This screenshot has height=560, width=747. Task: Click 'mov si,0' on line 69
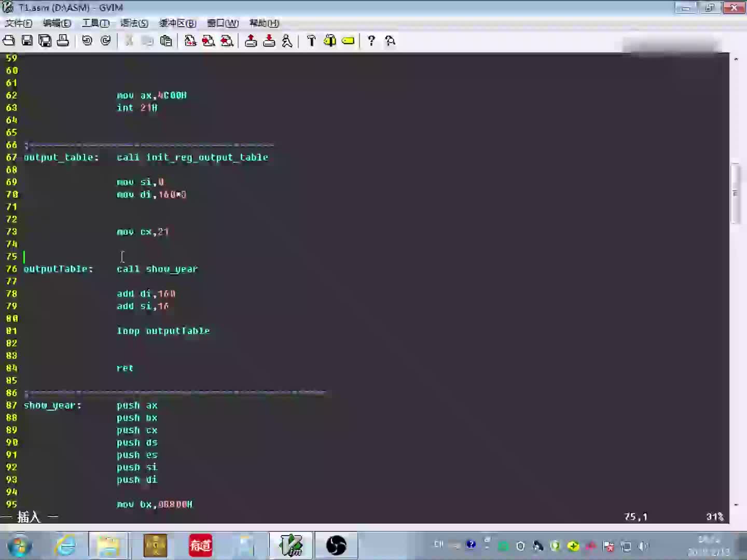pyautogui.click(x=140, y=182)
